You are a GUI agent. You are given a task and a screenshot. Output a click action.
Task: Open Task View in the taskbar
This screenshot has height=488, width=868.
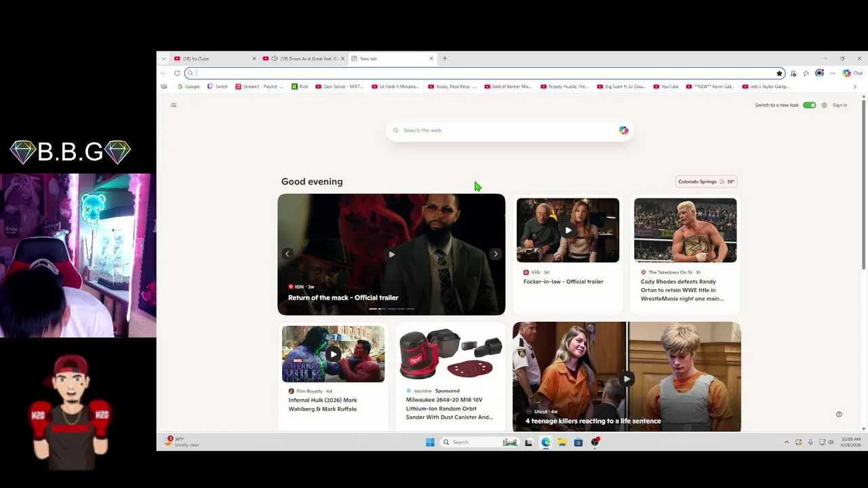click(x=528, y=442)
